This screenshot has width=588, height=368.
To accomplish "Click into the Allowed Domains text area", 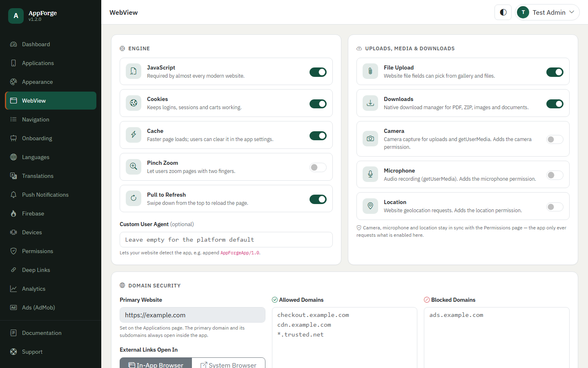I will point(345,338).
